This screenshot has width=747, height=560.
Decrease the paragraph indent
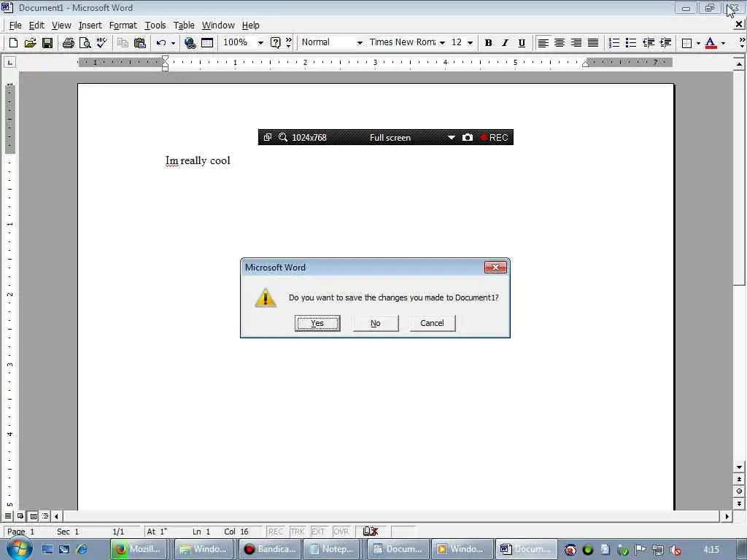[x=649, y=43]
